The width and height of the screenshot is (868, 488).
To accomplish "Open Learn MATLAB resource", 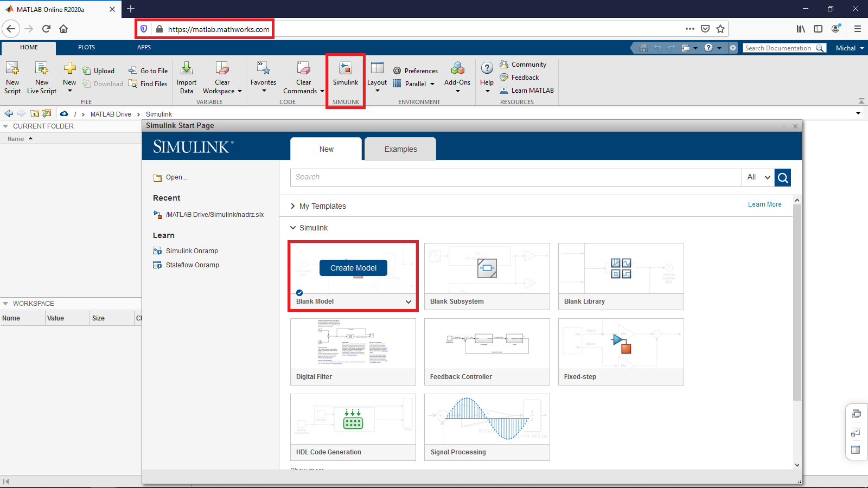I will tap(527, 90).
